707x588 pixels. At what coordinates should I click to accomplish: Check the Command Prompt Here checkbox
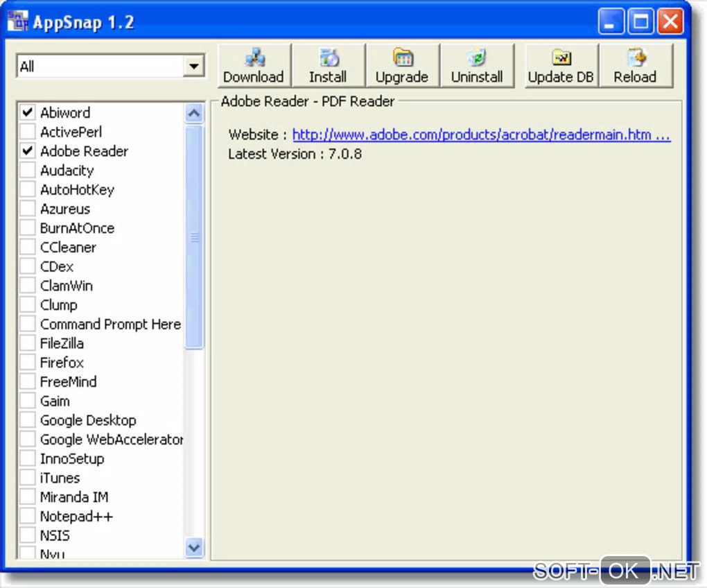28,324
